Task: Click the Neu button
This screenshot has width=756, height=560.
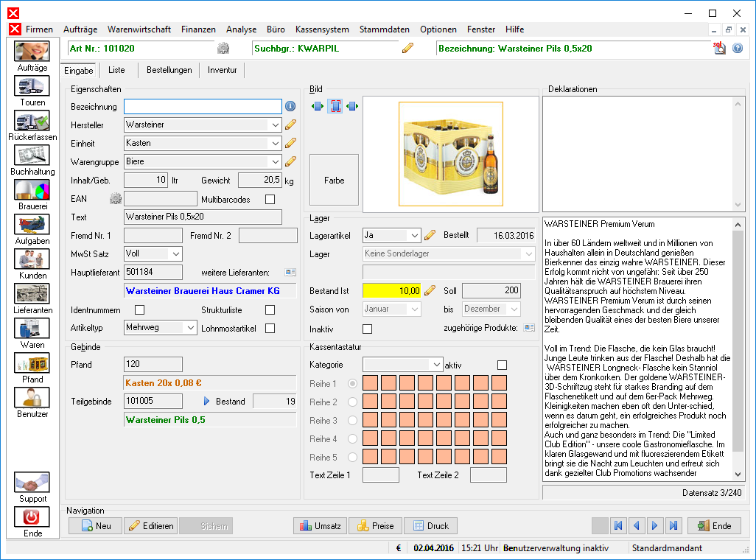Action: 96,526
